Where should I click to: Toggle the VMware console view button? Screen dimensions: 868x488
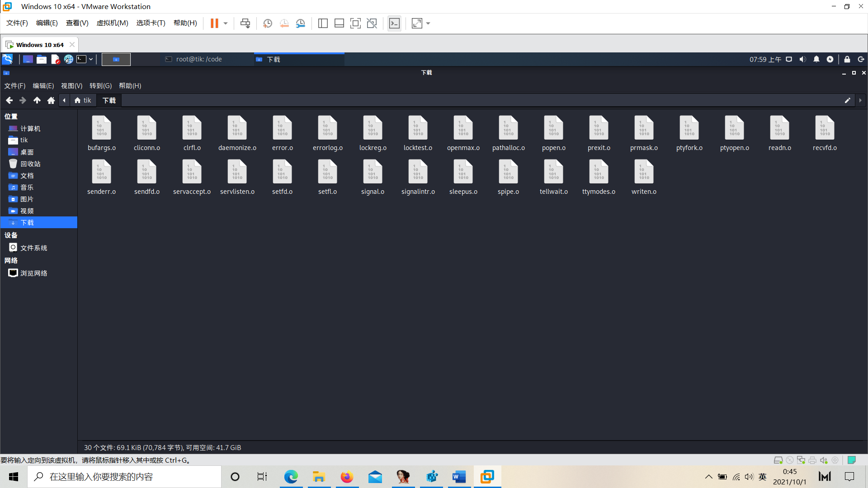pos(394,23)
